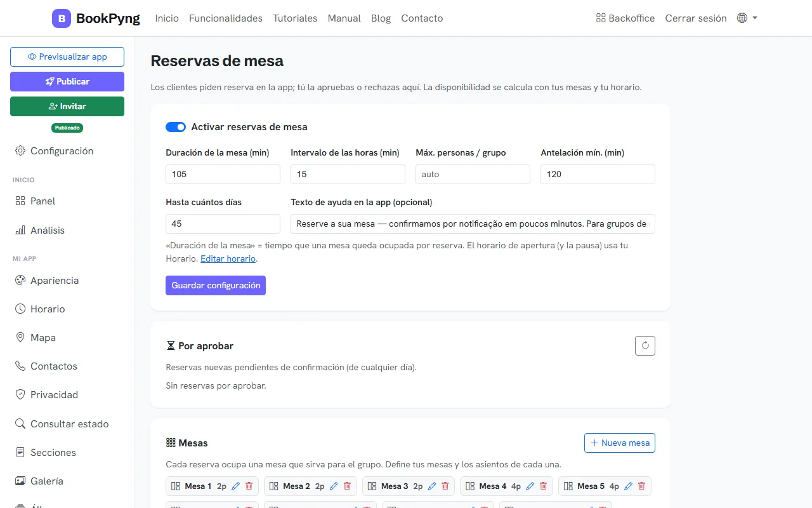The height and width of the screenshot is (508, 812).
Task: Open Contactos via its phone icon
Action: [x=20, y=366]
